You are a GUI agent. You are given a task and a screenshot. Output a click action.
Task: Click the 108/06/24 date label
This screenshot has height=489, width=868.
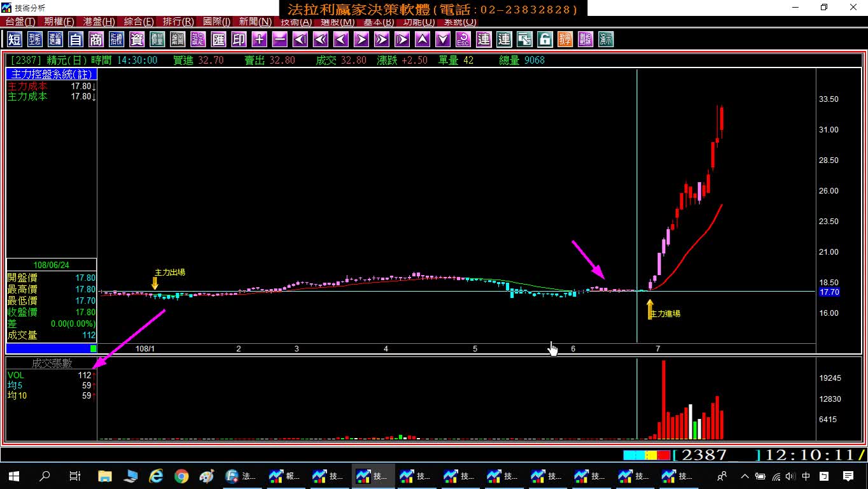pyautogui.click(x=52, y=265)
